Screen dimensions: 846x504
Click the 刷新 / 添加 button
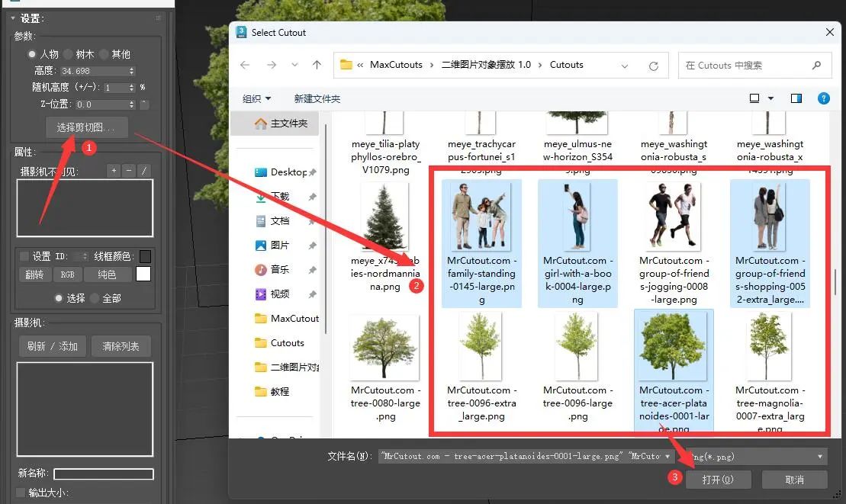click(x=53, y=346)
